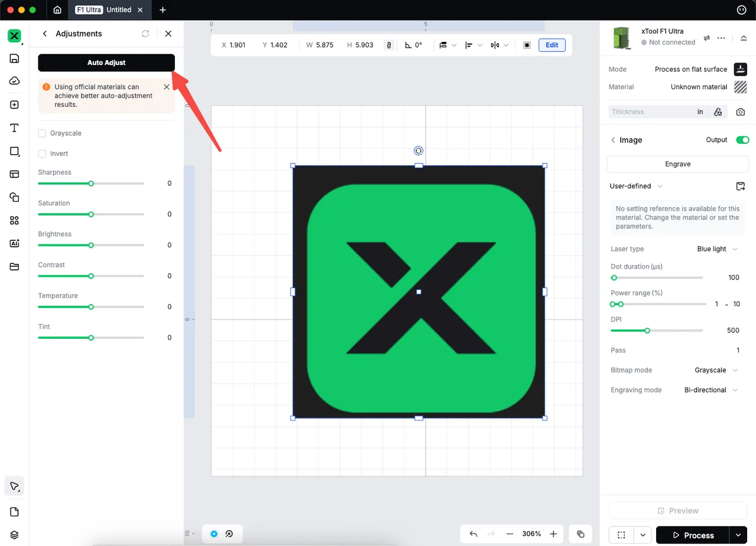This screenshot has height=546, width=756.
Task: Open a new tab with plus button
Action: click(162, 10)
